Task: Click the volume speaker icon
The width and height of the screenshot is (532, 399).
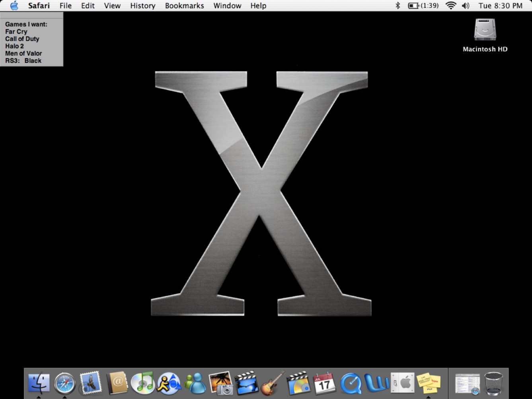Action: click(466, 6)
